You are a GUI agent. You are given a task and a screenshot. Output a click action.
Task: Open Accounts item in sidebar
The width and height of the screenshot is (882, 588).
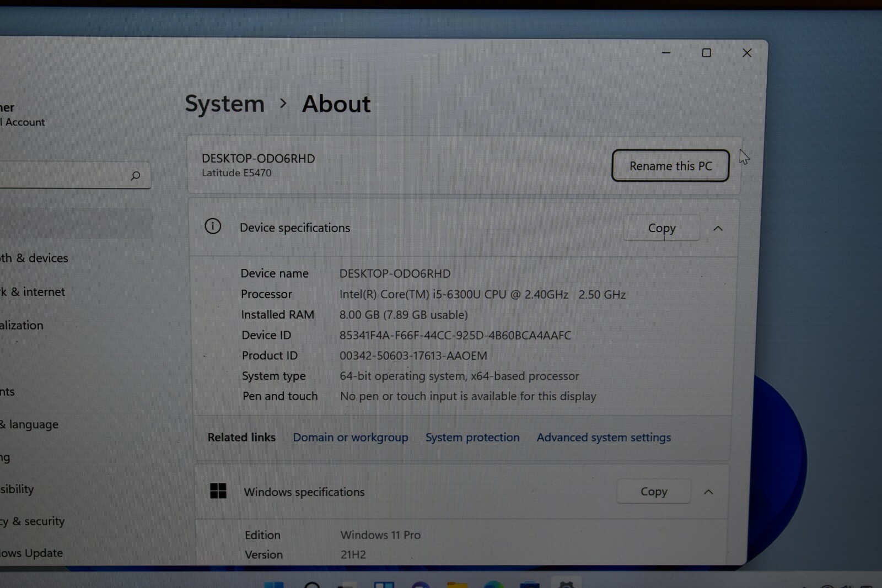pos(8,391)
